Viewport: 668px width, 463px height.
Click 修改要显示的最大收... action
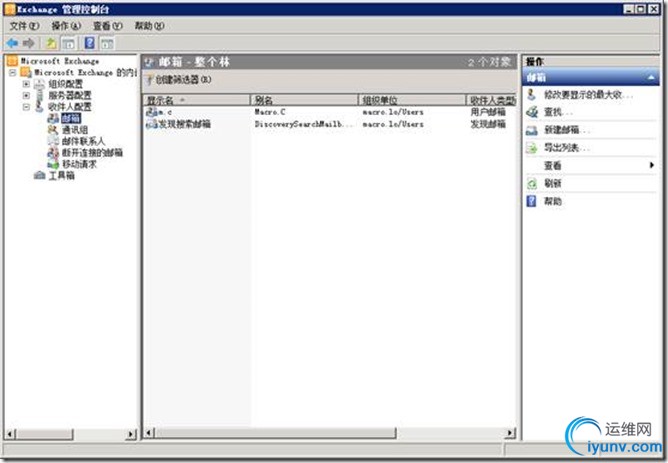click(588, 95)
